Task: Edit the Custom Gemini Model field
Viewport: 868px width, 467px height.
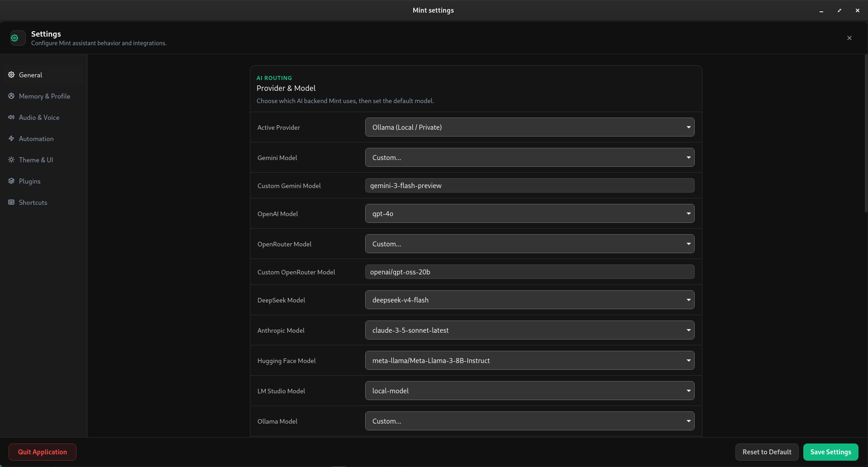Action: pos(529,185)
